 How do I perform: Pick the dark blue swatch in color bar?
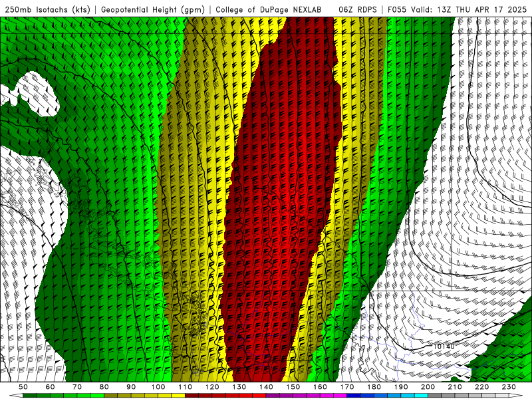pos(354,395)
